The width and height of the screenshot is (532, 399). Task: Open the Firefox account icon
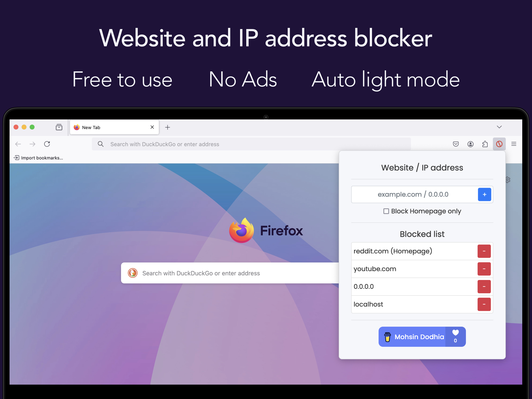pos(470,144)
